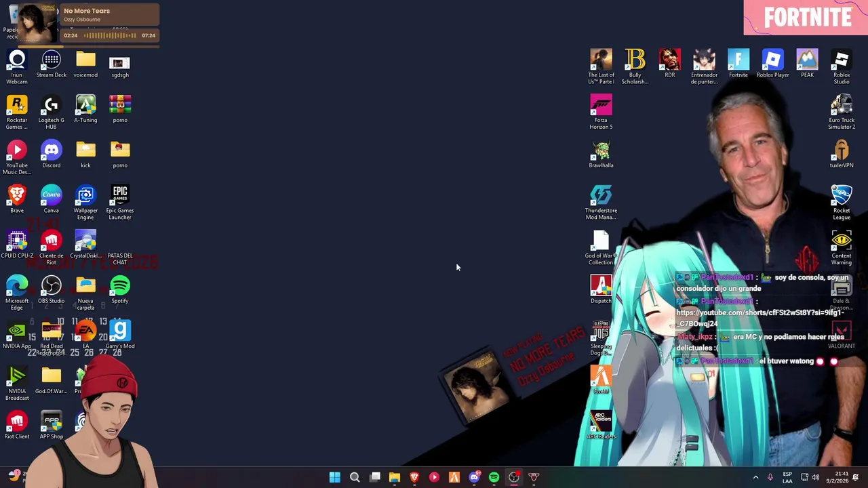Switch to Discord in the taskbar
Screen dimensions: 868x488
(474, 477)
